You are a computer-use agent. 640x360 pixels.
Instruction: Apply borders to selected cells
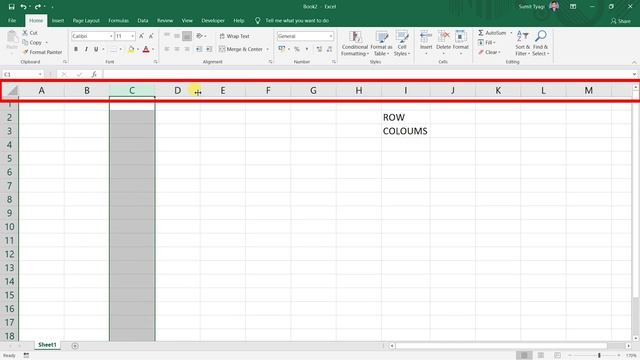point(113,49)
